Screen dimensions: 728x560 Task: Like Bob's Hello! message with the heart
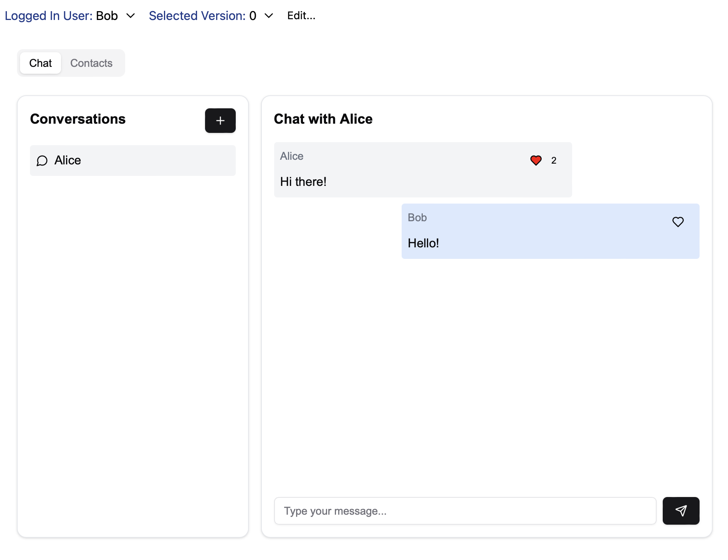pos(678,222)
